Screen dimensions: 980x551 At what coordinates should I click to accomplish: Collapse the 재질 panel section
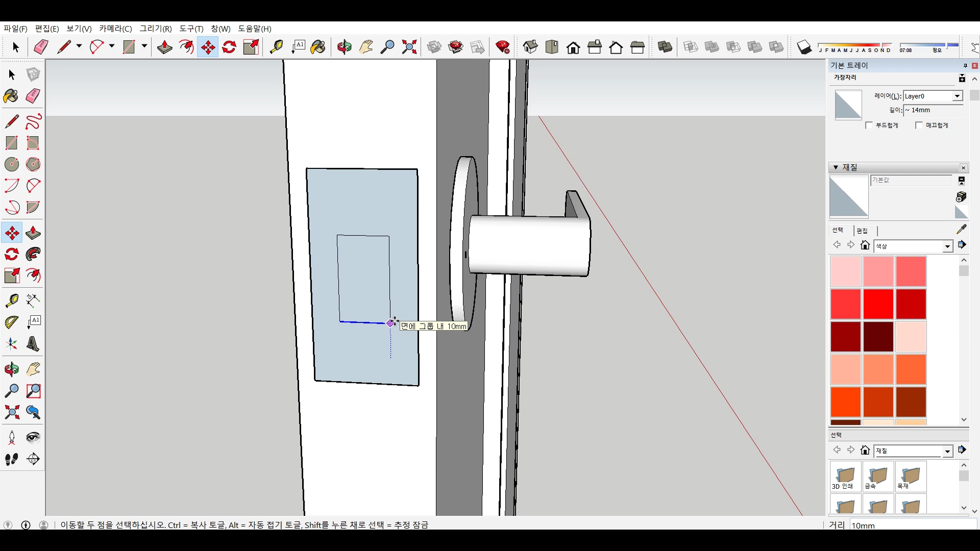tap(836, 167)
